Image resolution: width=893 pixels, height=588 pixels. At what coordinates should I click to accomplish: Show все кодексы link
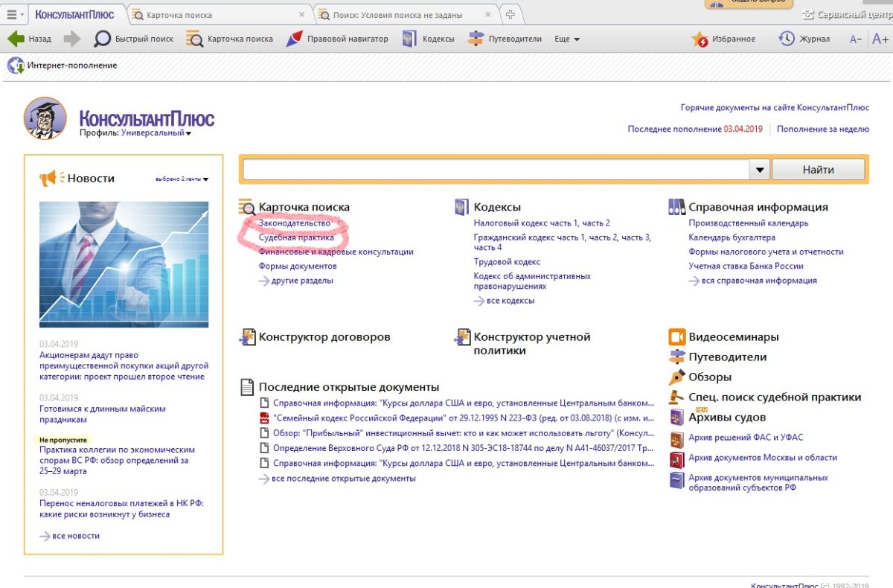click(x=505, y=301)
